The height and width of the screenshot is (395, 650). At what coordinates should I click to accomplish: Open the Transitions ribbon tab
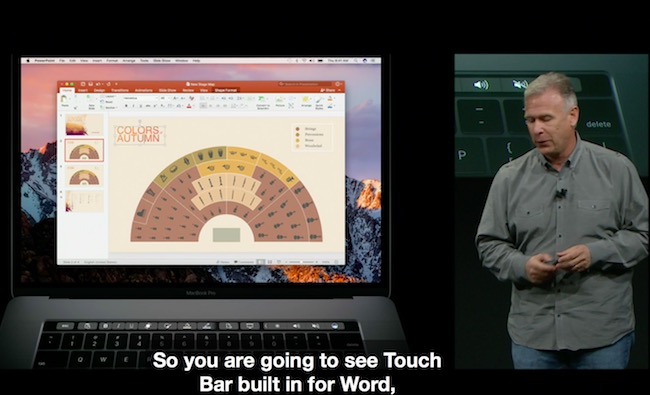(x=120, y=90)
